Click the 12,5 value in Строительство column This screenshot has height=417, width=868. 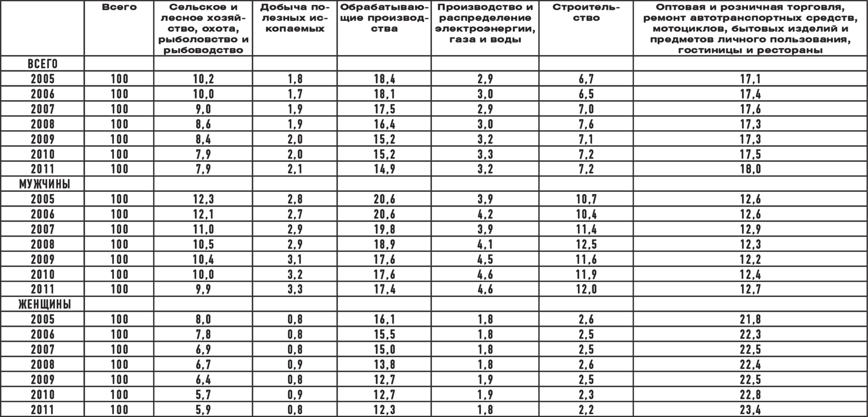click(586, 244)
